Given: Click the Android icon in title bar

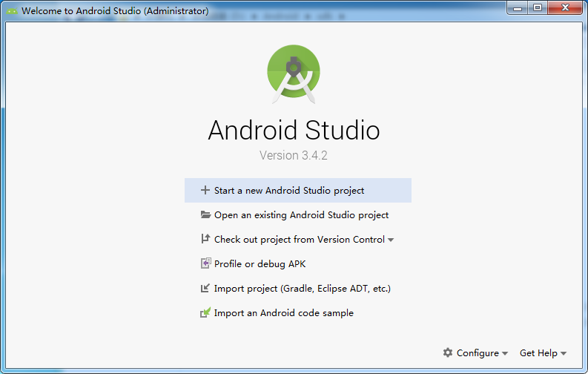Looking at the screenshot, I should (x=12, y=11).
